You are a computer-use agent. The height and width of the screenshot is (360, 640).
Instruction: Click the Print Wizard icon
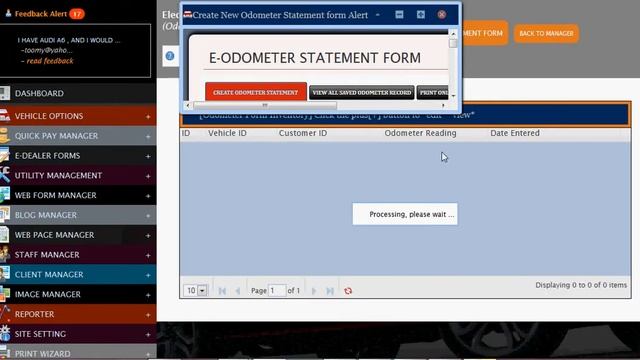coord(4,353)
